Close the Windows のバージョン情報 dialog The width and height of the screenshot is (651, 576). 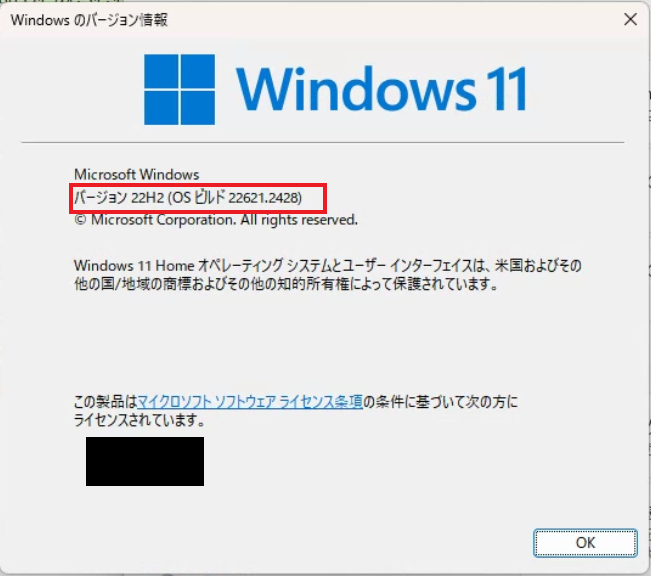(x=630, y=19)
